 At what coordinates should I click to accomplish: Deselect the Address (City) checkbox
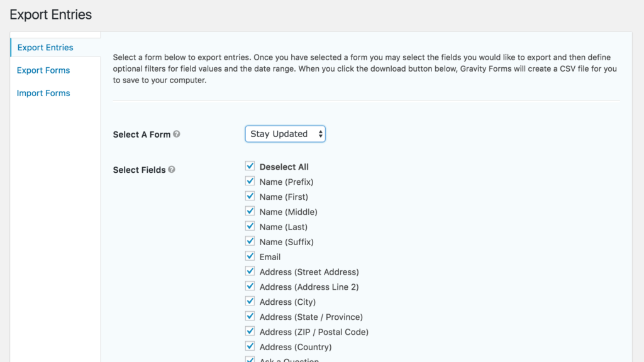click(250, 302)
